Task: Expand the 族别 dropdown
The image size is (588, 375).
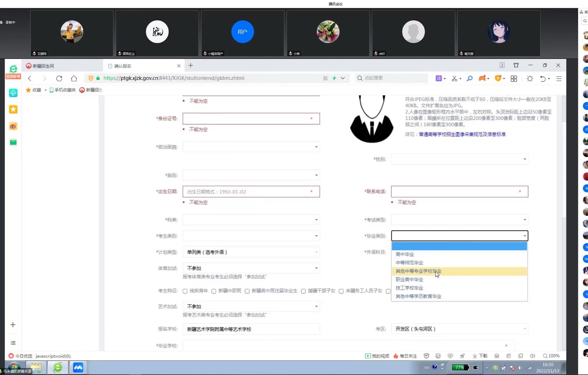Action: coord(251,175)
